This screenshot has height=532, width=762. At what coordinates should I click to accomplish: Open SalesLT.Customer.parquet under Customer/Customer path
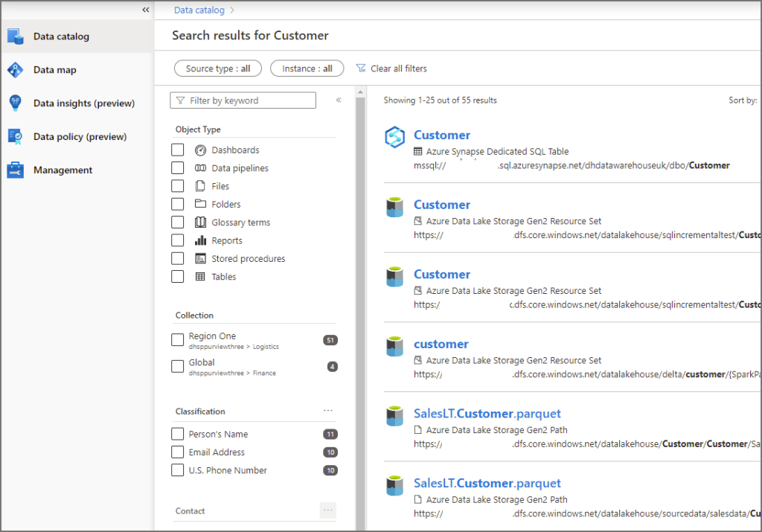tap(487, 414)
